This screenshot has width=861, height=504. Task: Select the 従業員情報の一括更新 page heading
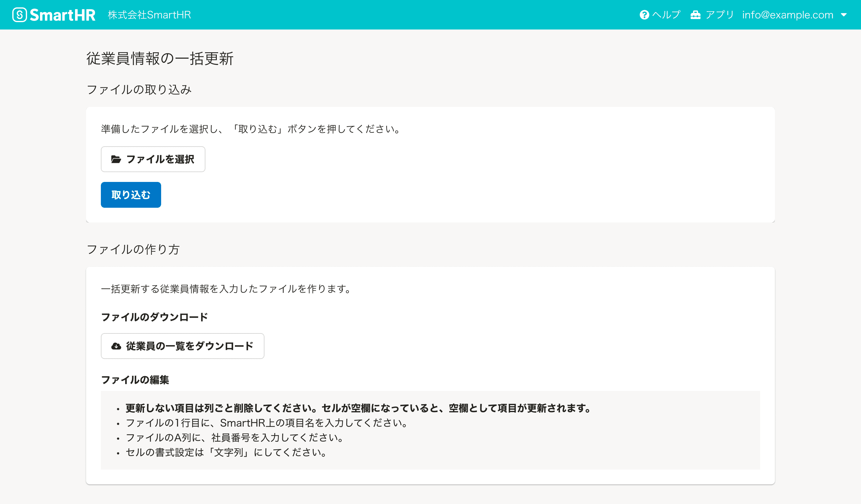tap(160, 59)
